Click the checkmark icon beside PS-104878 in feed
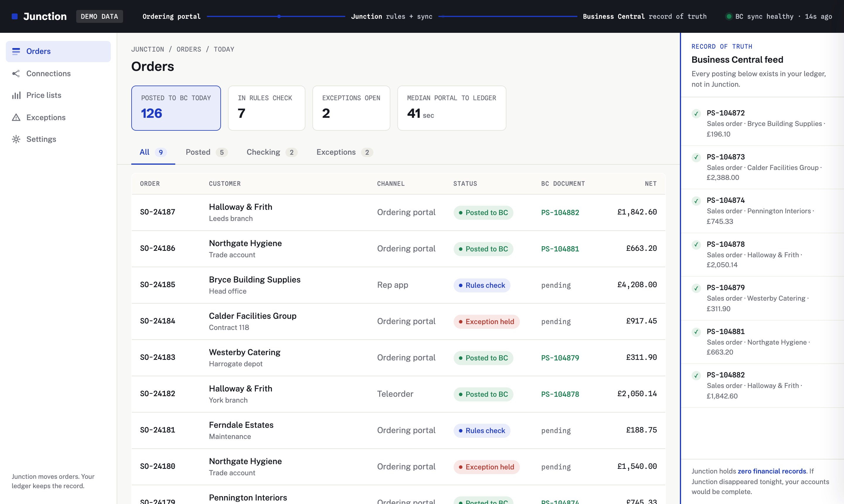This screenshot has height=504, width=844. 696,245
